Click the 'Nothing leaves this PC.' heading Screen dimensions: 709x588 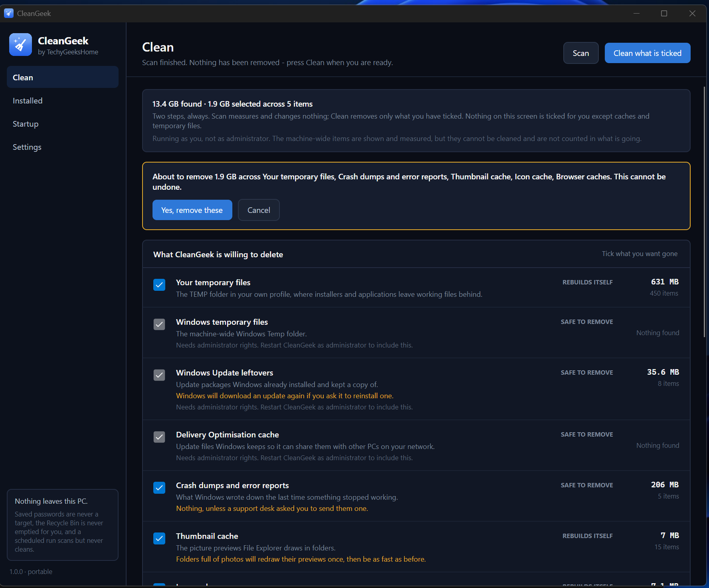coord(51,501)
